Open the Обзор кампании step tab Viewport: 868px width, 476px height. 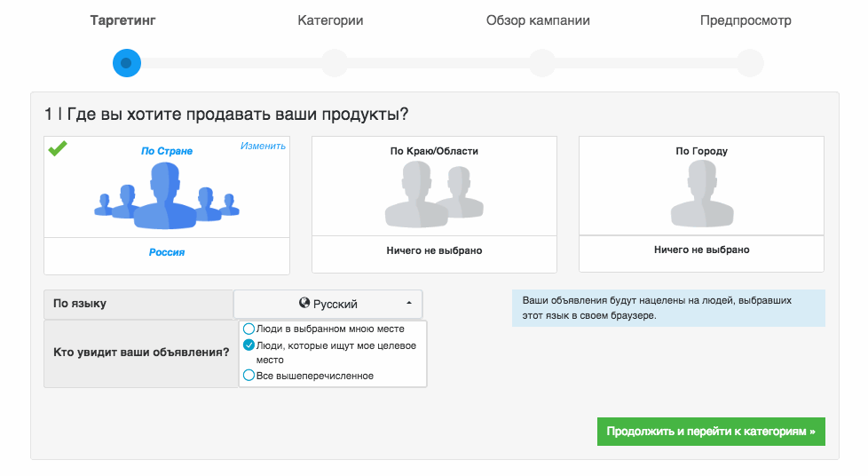(x=538, y=20)
